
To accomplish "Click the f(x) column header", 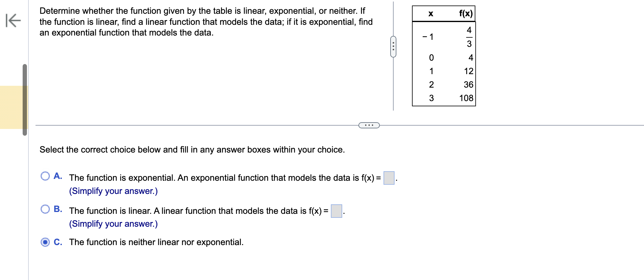I will pyautogui.click(x=466, y=13).
